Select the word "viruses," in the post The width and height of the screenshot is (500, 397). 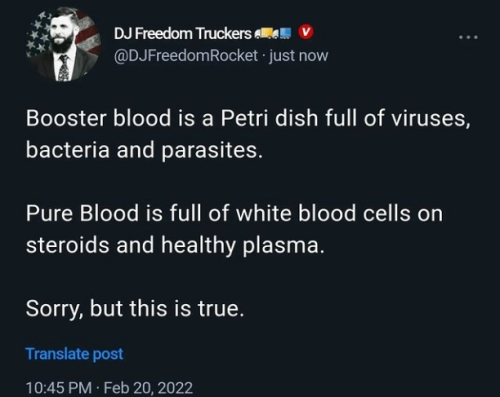coord(431,119)
